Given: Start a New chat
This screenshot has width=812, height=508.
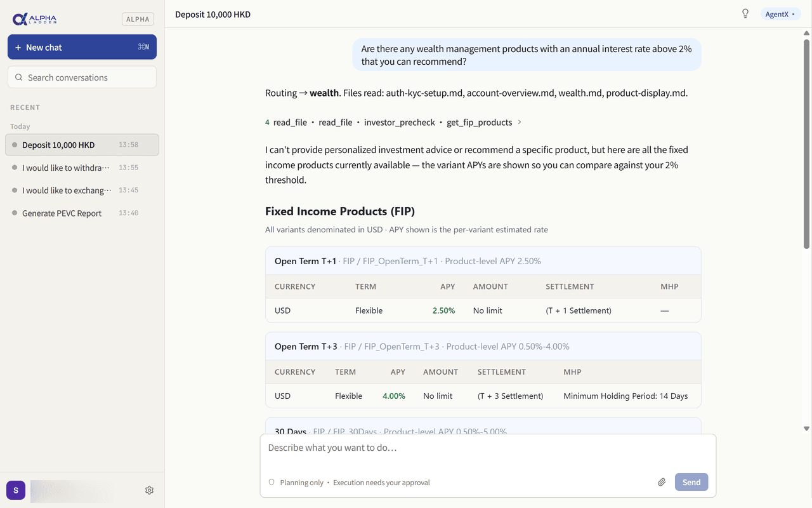Looking at the screenshot, I should point(82,47).
